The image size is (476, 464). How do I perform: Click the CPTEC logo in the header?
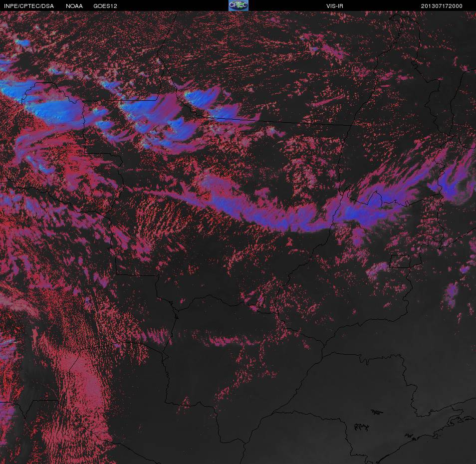pyautogui.click(x=238, y=5)
